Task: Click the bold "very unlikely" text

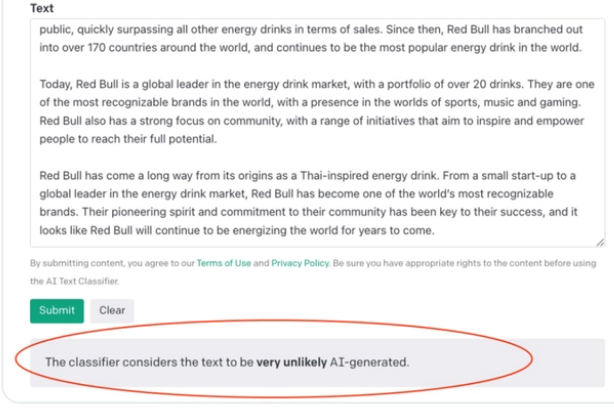Action: (291, 363)
